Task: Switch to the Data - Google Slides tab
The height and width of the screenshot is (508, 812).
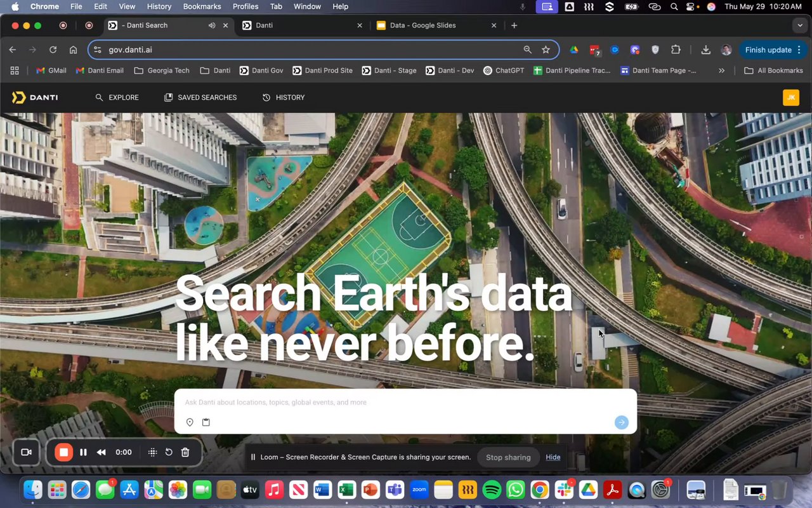Action: [437, 25]
